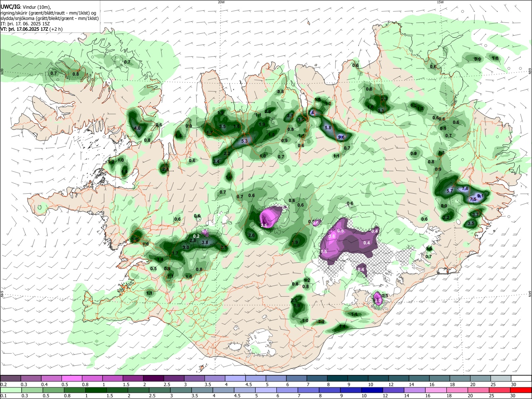Click the 5.3 rainfall value in the north
Screen dimensions: 532x399
[244, 141]
